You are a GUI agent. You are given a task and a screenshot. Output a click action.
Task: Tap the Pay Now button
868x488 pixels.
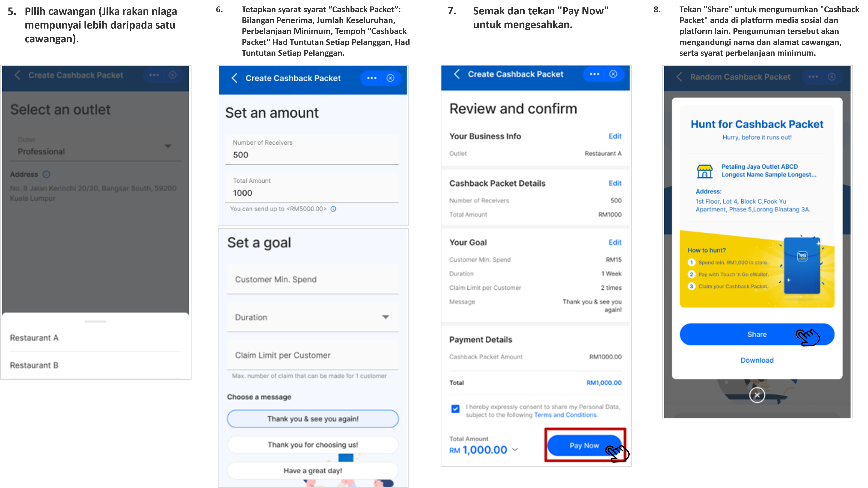pyautogui.click(x=584, y=445)
